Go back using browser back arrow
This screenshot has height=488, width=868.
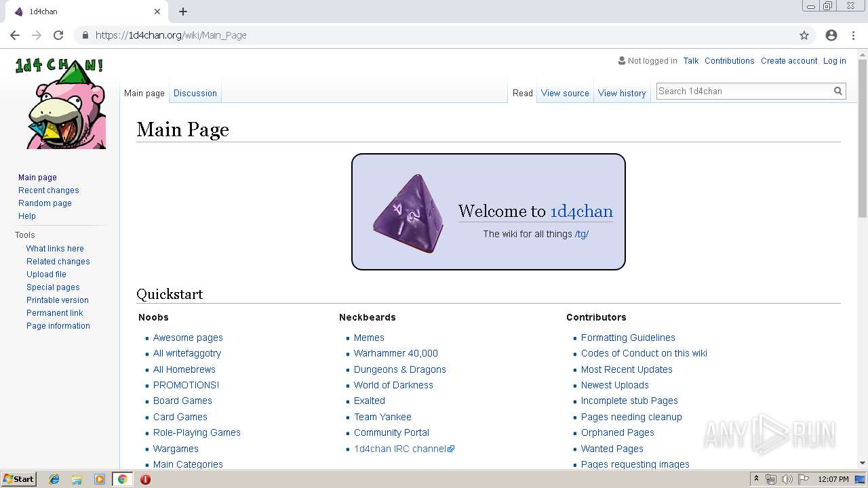(x=15, y=35)
